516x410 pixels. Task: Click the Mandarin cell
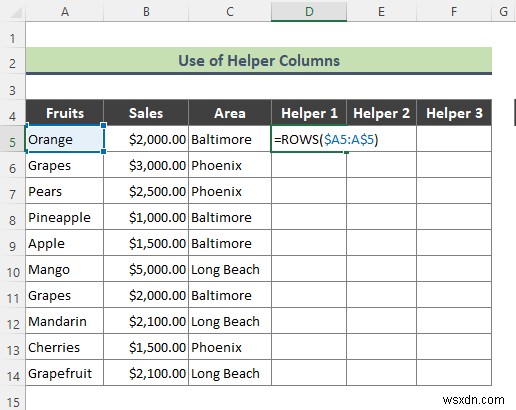[65, 321]
